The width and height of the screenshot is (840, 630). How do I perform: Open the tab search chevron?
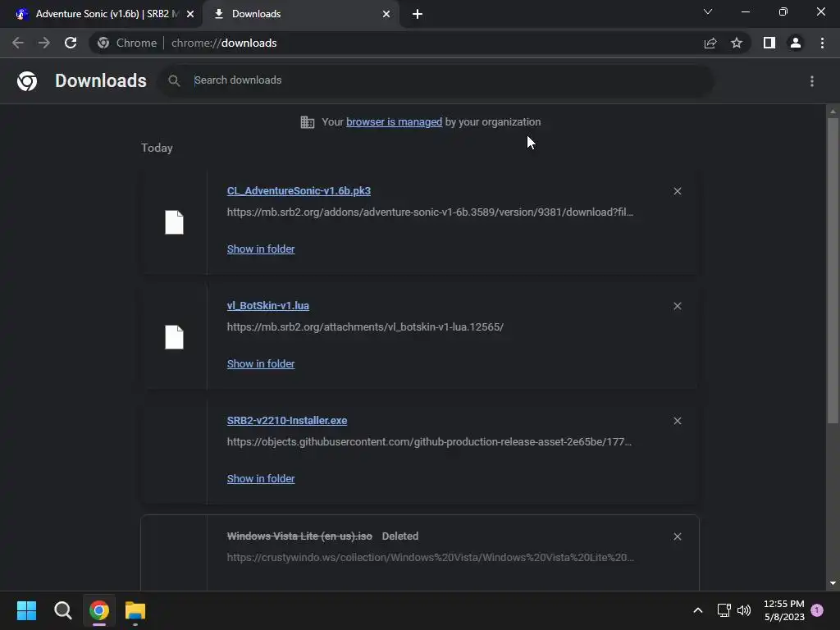[x=708, y=11]
